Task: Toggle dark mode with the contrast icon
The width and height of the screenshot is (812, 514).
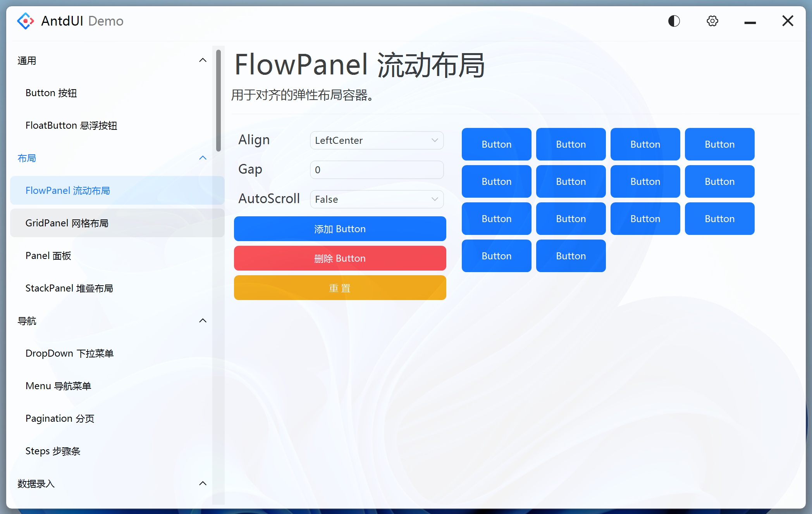Action: (674, 21)
